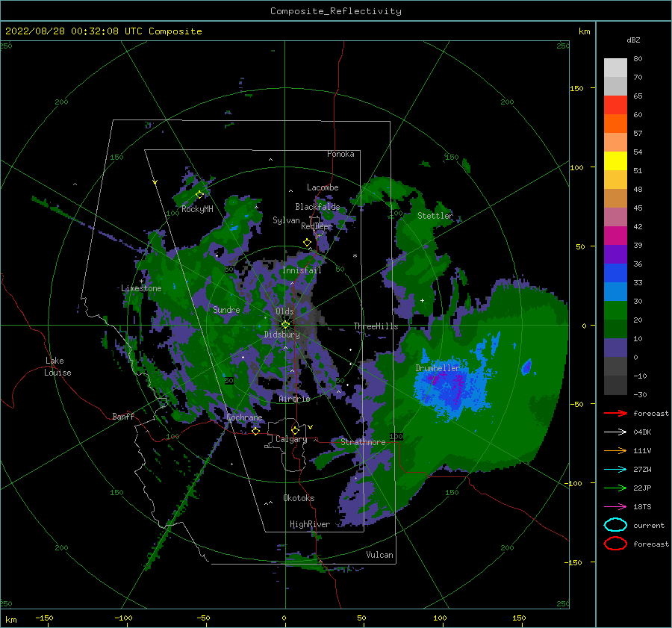Select the white 04DK arrow icon
672x628 pixels.
615,432
